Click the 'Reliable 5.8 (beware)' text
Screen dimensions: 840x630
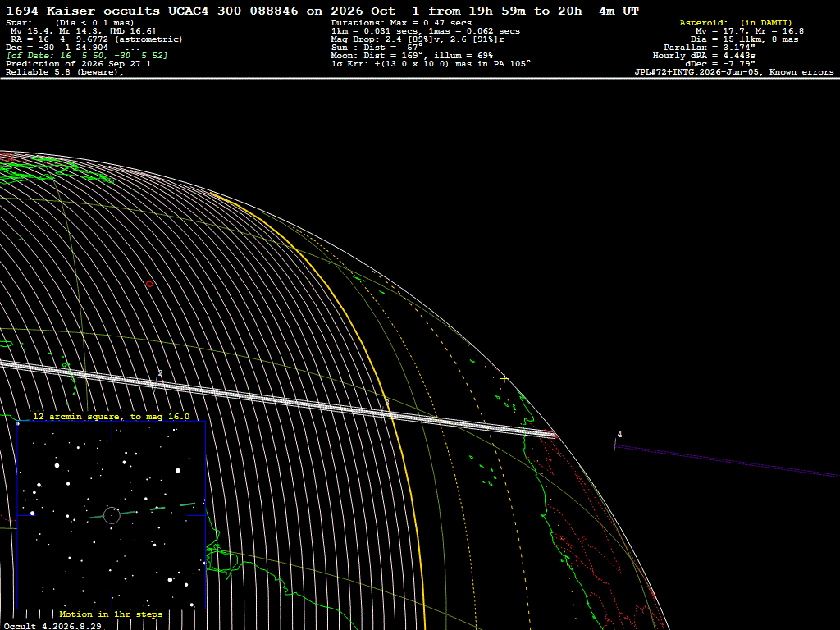coord(64,72)
